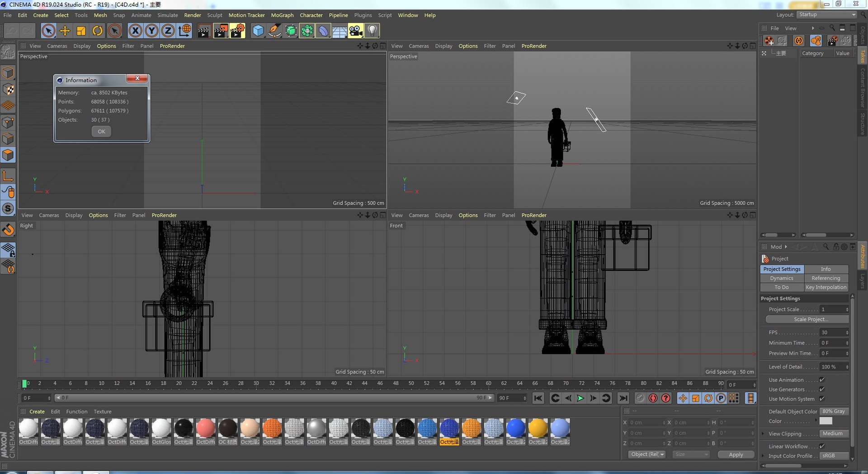Open Edit Render Settings icon
This screenshot has width=868, height=474.
pos(237,31)
